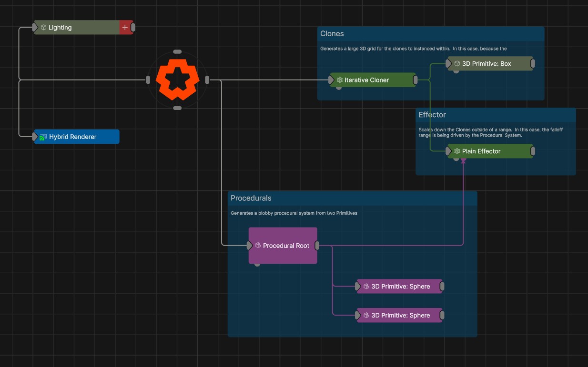Click the first 3D Primitive: Sphere icon
The width and height of the screenshot is (588, 367).
tap(366, 287)
